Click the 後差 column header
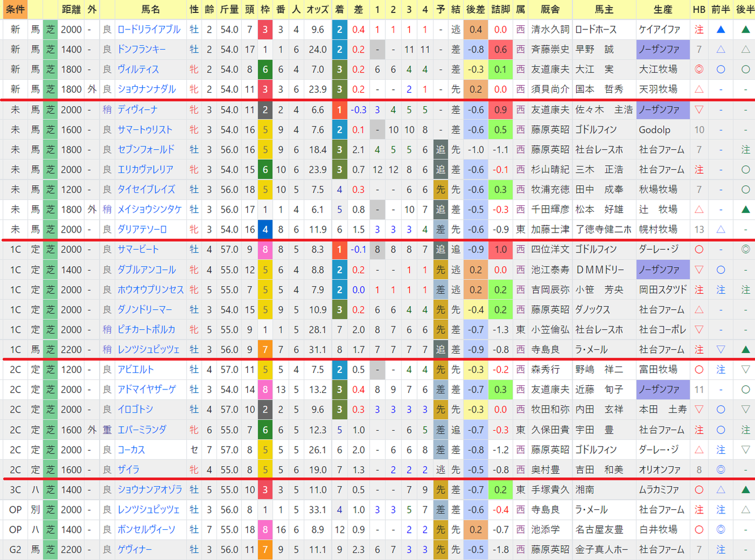Image resolution: width=755 pixels, height=560 pixels. (x=475, y=9)
